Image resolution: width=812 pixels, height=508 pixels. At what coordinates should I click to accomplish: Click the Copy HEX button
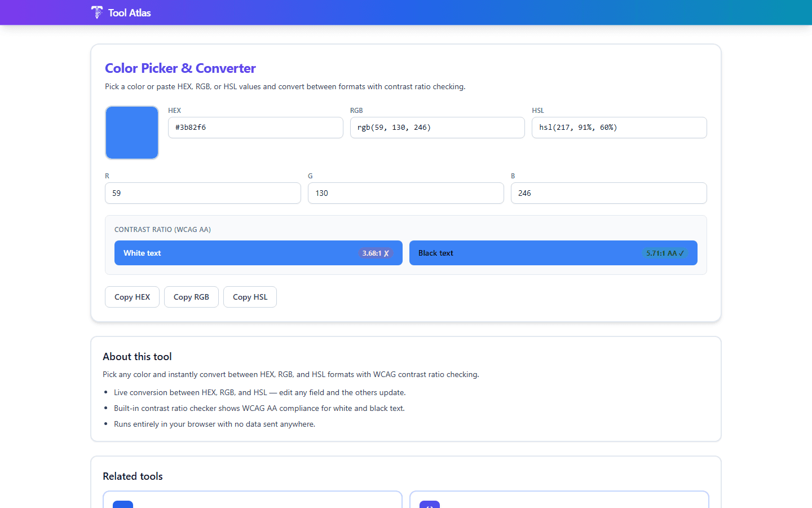point(132,296)
